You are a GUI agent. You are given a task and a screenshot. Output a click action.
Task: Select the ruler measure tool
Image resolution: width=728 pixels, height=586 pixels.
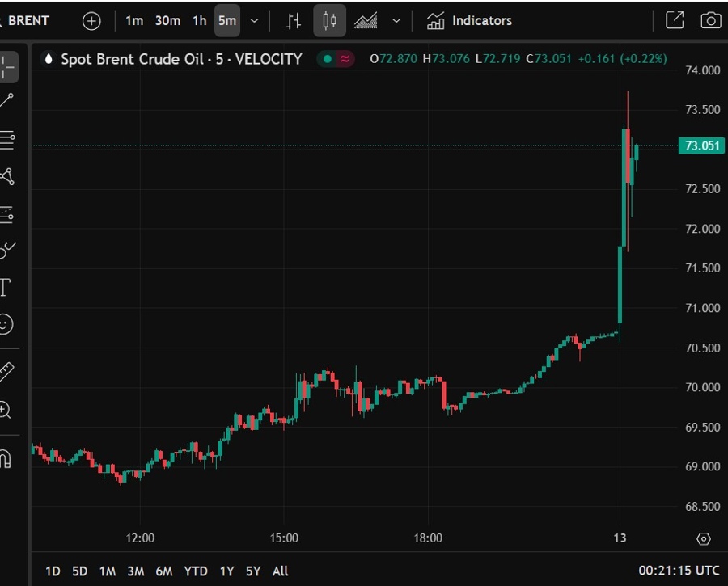[x=7, y=372]
